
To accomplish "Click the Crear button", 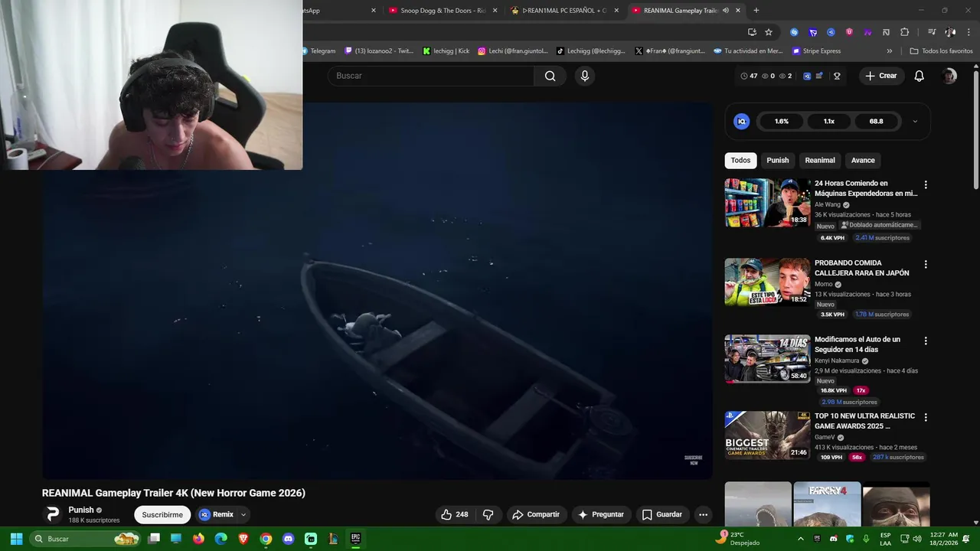I will pyautogui.click(x=880, y=76).
